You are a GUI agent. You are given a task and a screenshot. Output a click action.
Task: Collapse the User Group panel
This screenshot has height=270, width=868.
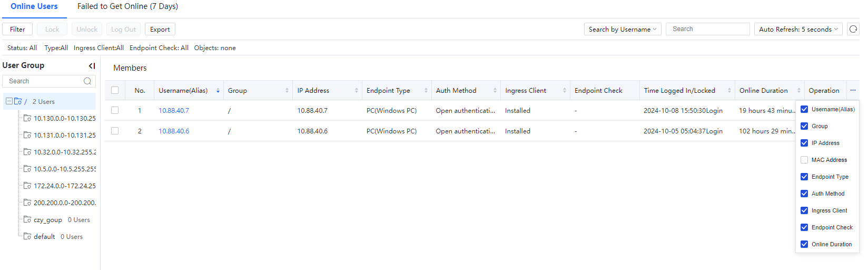pos(92,66)
